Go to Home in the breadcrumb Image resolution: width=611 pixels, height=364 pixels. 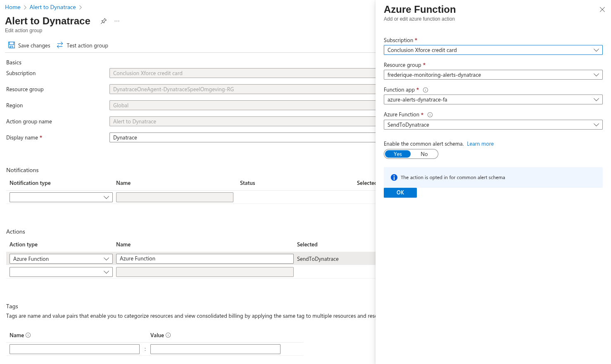tap(12, 7)
